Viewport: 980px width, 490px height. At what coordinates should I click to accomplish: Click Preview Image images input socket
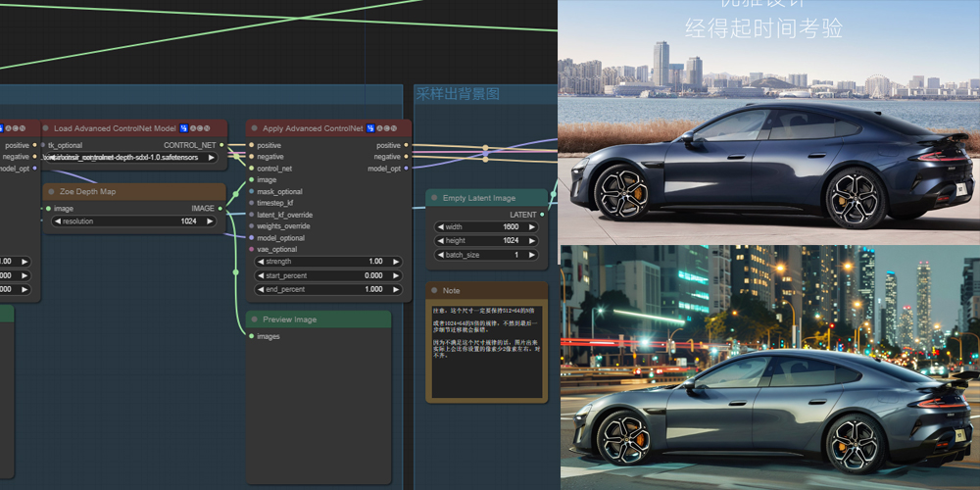[x=251, y=336]
